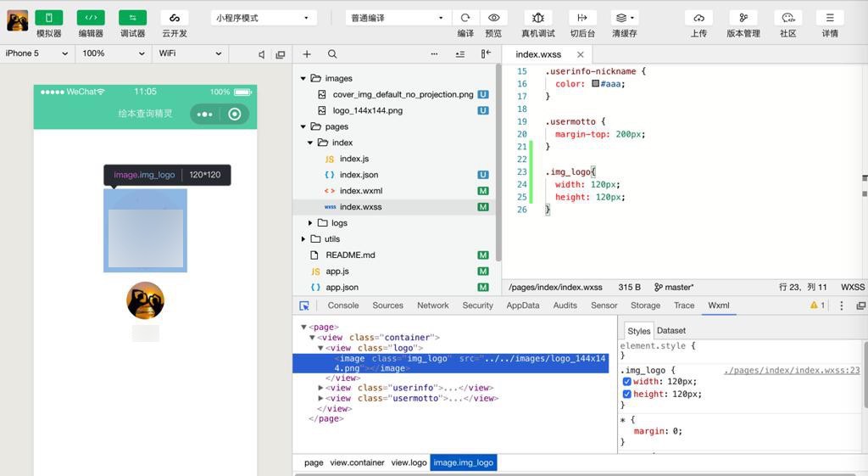The width and height of the screenshot is (868, 476).
Task: Click the #aaa color swatch in editor
Action: 595,84
